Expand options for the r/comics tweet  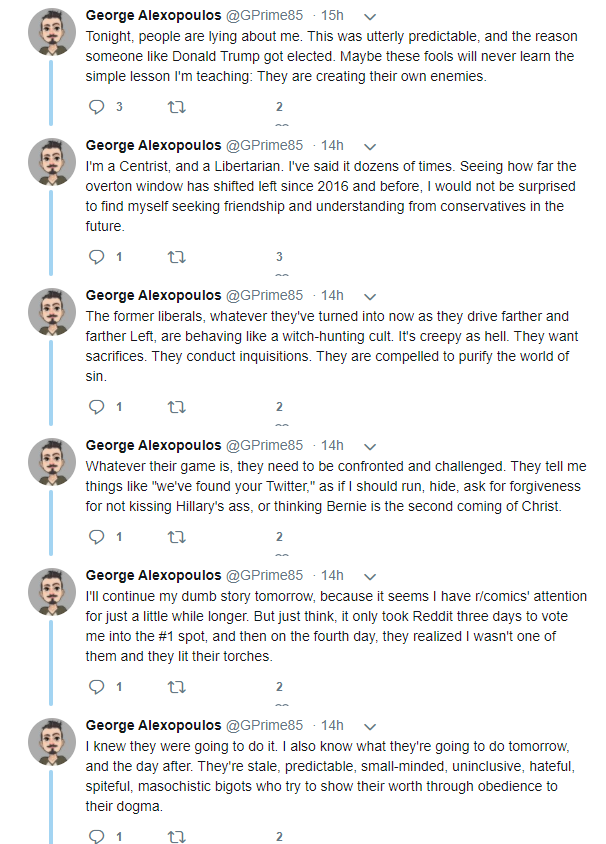(x=370, y=576)
